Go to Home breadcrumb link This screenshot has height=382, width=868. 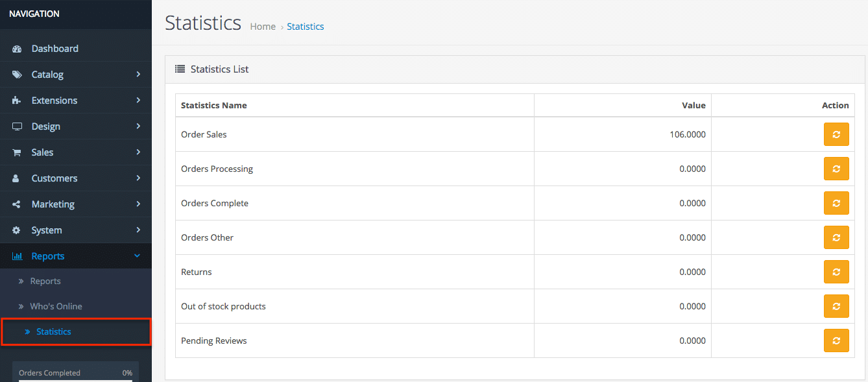coord(263,27)
